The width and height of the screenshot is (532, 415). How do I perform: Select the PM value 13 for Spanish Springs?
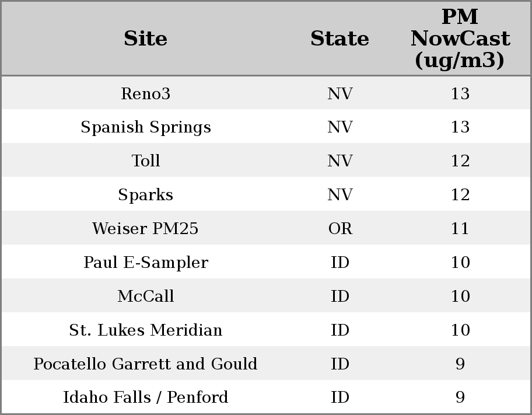point(460,127)
